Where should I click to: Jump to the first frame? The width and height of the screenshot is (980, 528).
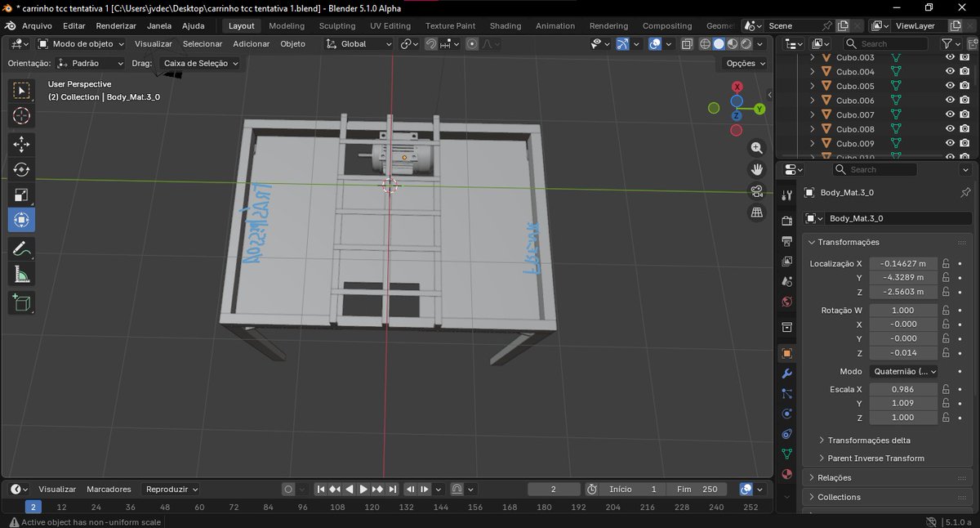321,490
